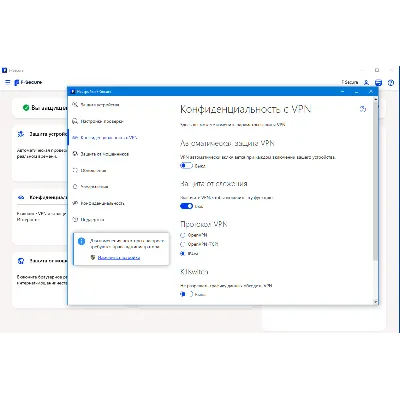The width and height of the screenshot is (400, 400).
Task: Click the scrollbar down arrow in settings window
Action: tap(376, 302)
